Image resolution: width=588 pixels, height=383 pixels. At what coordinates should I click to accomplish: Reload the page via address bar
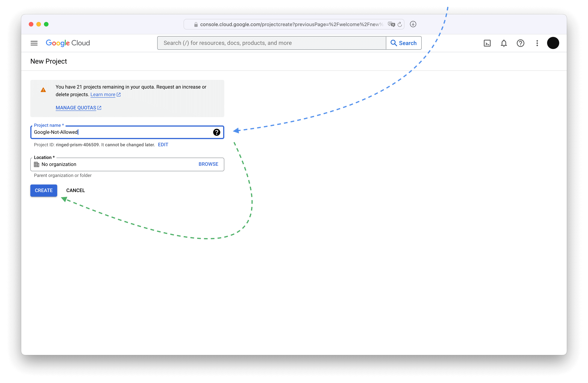[x=400, y=24]
